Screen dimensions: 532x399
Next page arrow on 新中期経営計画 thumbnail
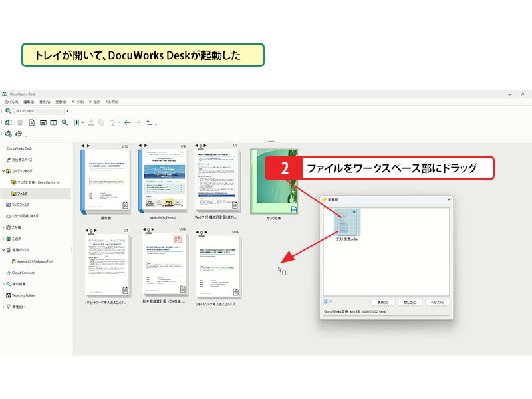pos(153,229)
